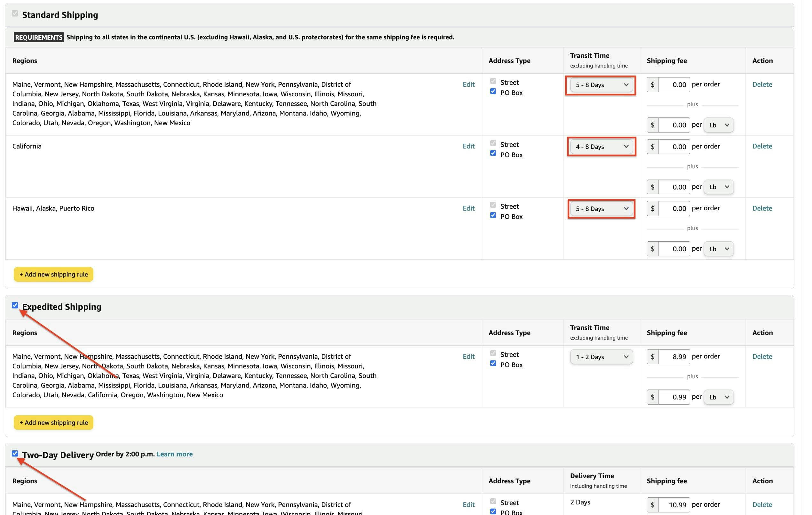The height and width of the screenshot is (515, 812).
Task: Open the 5-8 Days transit time dropdown
Action: 601,85
